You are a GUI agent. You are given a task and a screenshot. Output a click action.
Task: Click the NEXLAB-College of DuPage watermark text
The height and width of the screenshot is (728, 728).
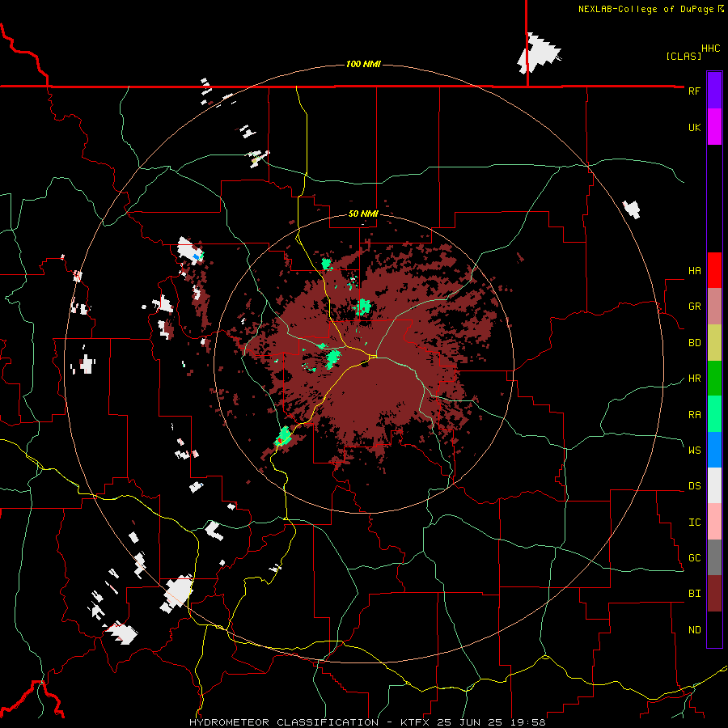[650, 9]
